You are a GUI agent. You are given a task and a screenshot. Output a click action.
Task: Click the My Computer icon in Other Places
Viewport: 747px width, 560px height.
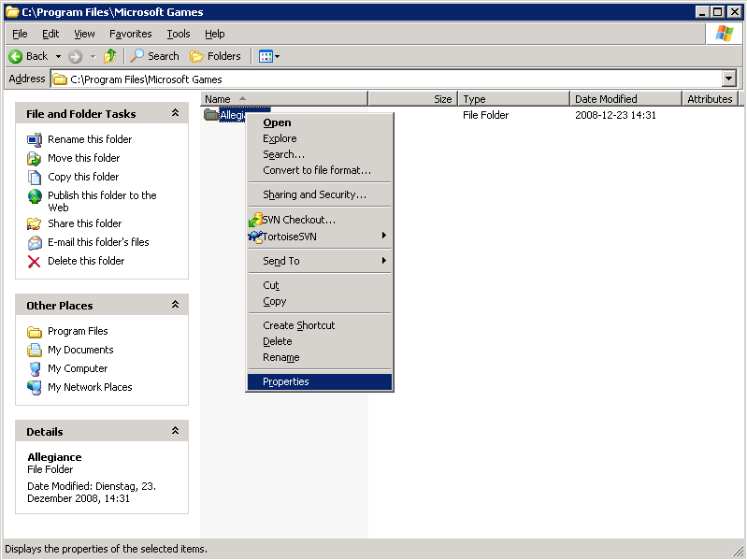35,368
